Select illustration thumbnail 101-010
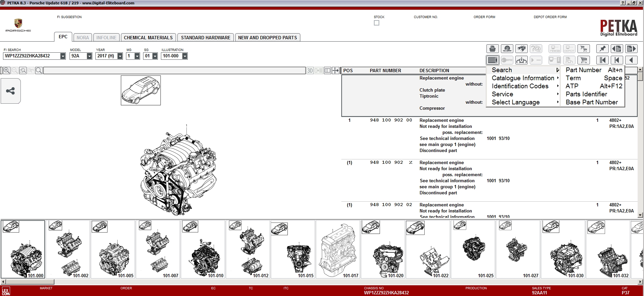644x296 pixels. point(203,249)
